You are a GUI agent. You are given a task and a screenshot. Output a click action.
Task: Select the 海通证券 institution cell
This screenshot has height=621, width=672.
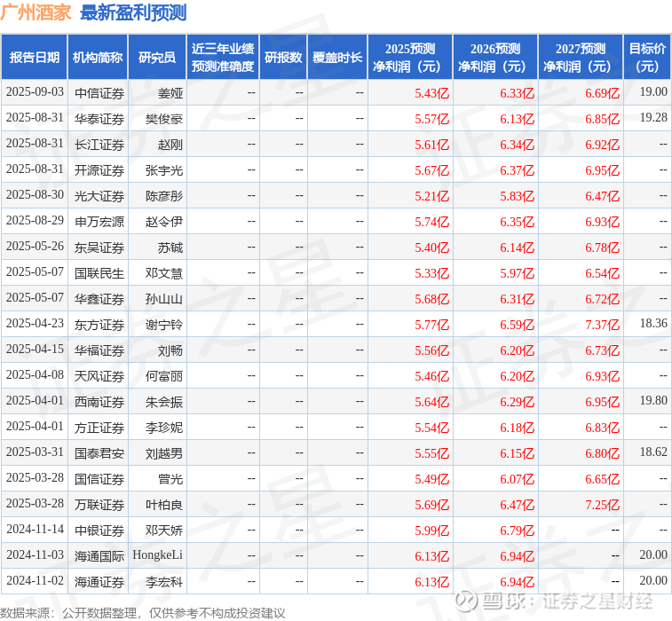(x=99, y=582)
